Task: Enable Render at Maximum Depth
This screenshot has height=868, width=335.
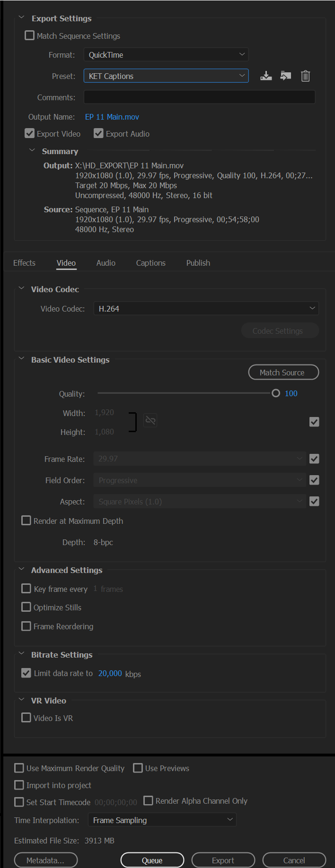Action: (x=26, y=520)
